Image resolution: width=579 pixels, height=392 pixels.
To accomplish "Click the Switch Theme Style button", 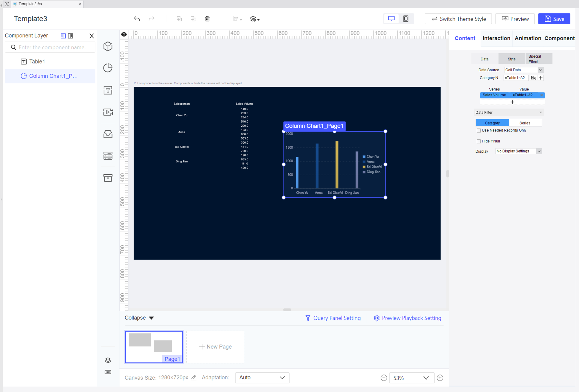I will click(x=458, y=19).
